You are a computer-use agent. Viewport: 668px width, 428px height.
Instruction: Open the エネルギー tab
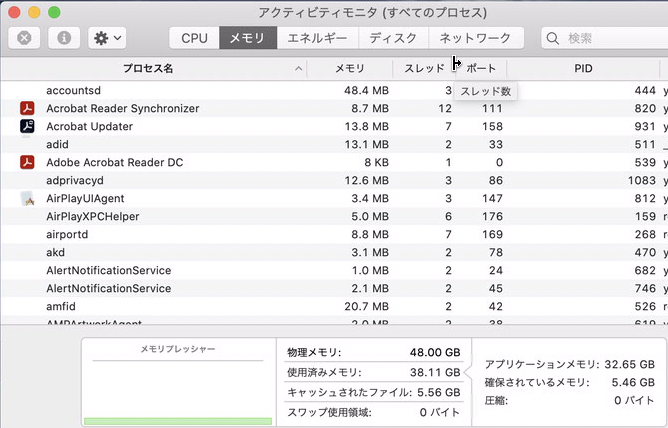pyautogui.click(x=317, y=39)
